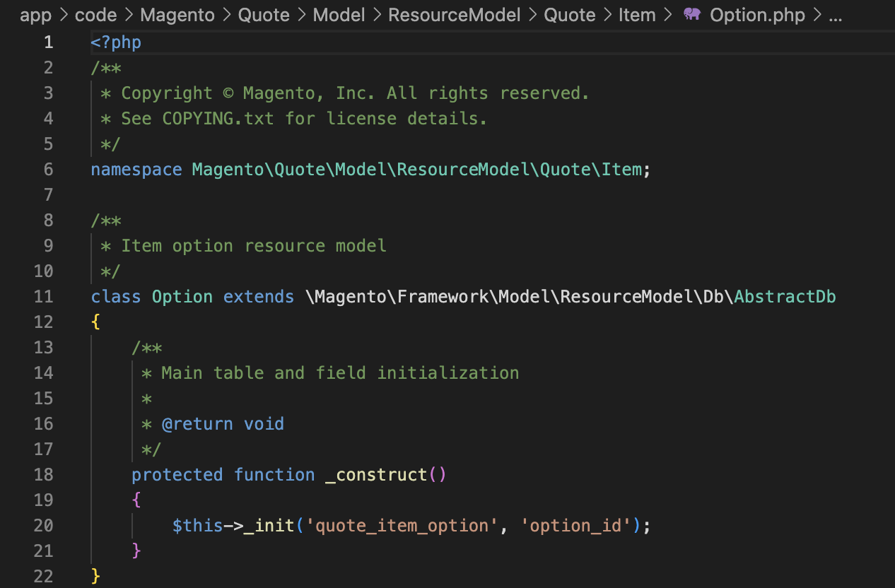This screenshot has width=895, height=588.
Task: Click the 'namespace' keyword on line 6
Action: tap(136, 170)
